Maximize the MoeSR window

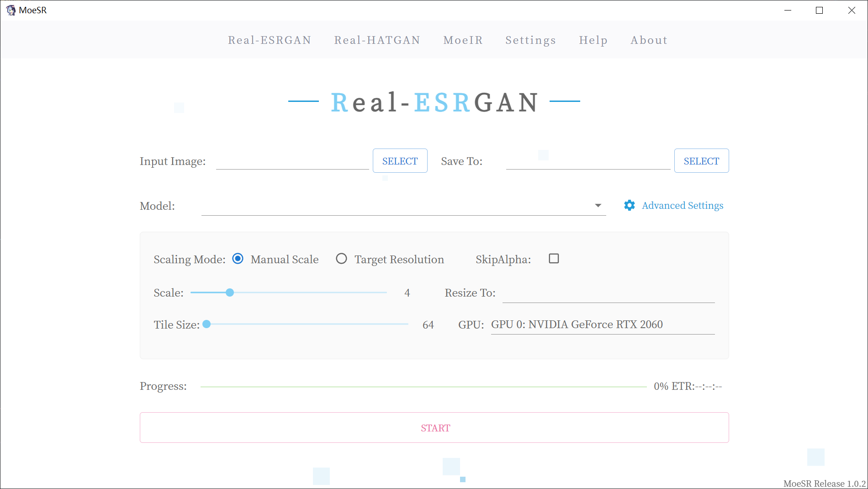pos(819,10)
